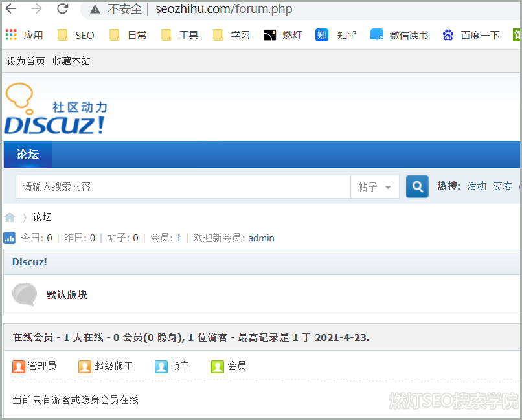Click the green 会员 role icon
Image resolution: width=522 pixels, height=420 pixels.
click(218, 367)
